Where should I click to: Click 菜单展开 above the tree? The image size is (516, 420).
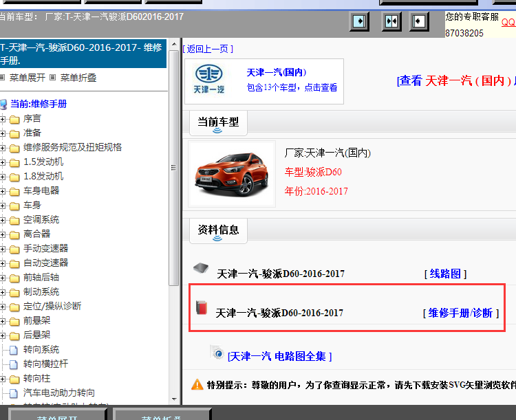point(28,78)
